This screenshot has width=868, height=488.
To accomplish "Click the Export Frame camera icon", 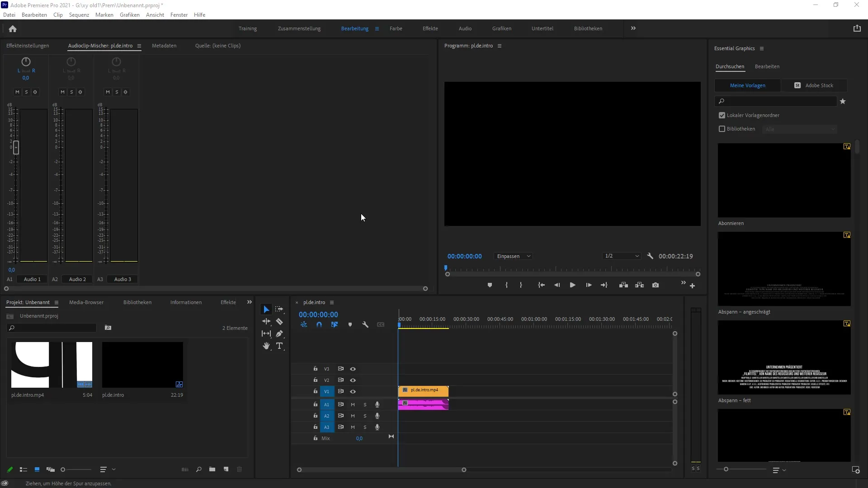I will (656, 285).
